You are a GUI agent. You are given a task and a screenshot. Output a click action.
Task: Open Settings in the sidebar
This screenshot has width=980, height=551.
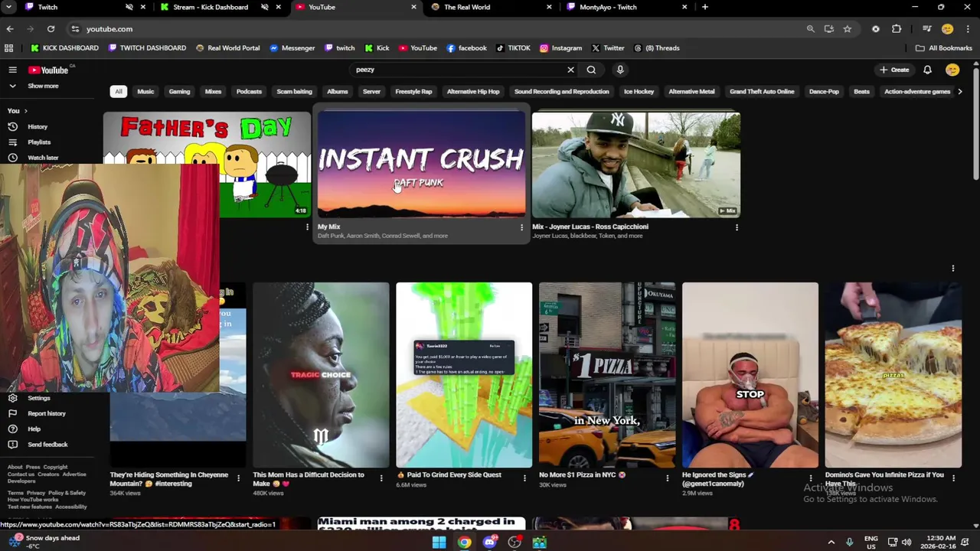click(39, 398)
